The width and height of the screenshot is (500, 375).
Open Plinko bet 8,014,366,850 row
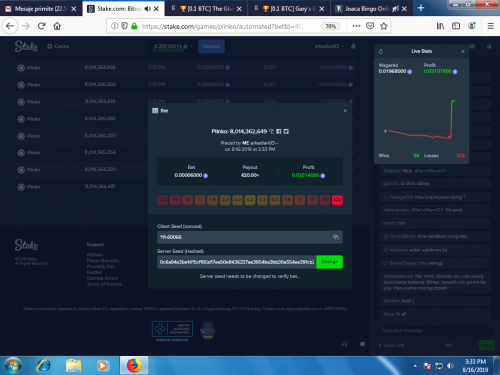point(184,85)
